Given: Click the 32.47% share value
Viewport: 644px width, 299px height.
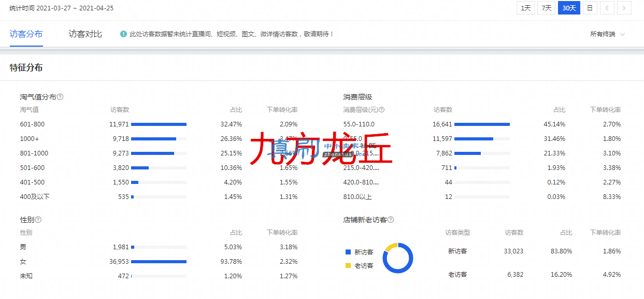Looking at the screenshot, I should [231, 124].
